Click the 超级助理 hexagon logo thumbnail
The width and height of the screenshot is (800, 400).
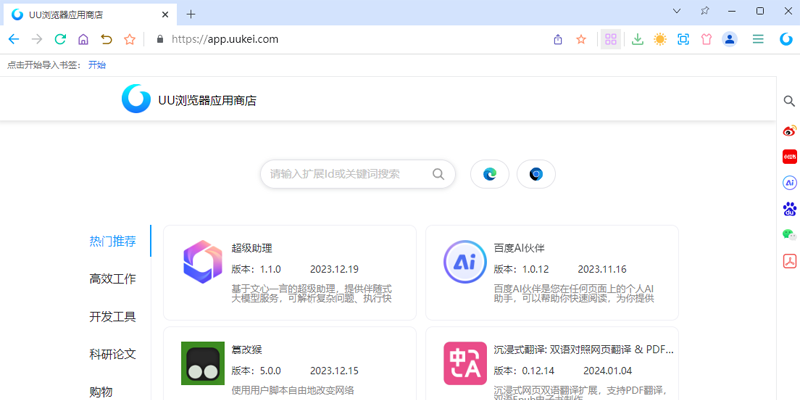click(x=203, y=262)
